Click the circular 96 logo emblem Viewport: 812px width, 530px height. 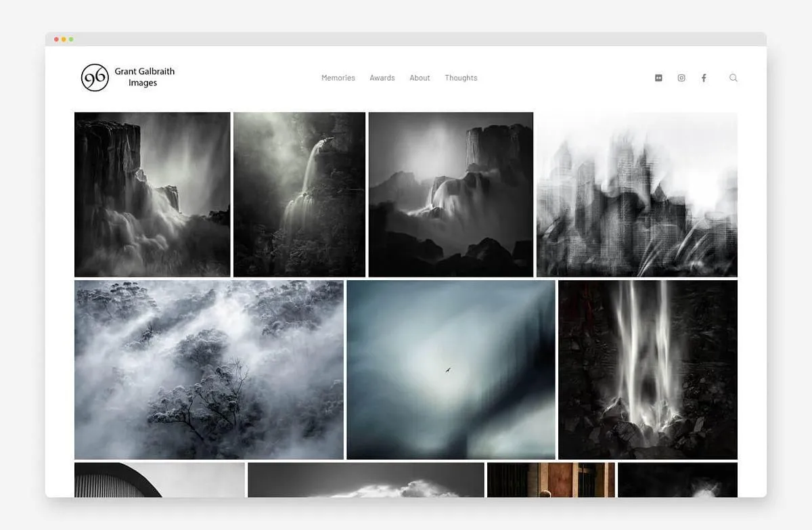click(95, 77)
